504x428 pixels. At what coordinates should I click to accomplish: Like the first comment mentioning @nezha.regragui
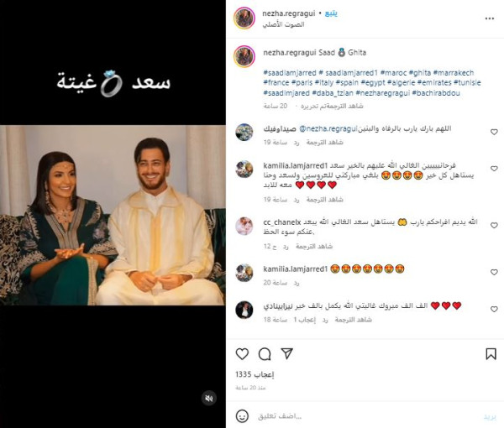494,132
